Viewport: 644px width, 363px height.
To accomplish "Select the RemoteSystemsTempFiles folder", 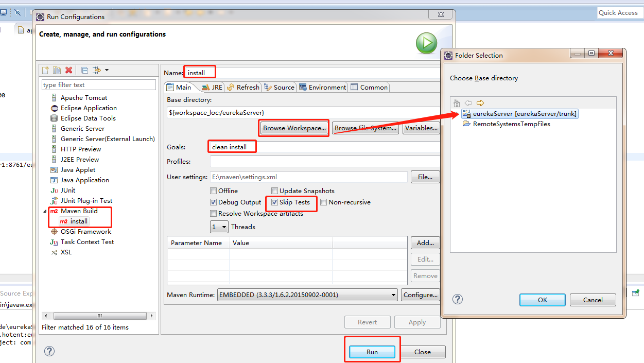I will [x=511, y=124].
